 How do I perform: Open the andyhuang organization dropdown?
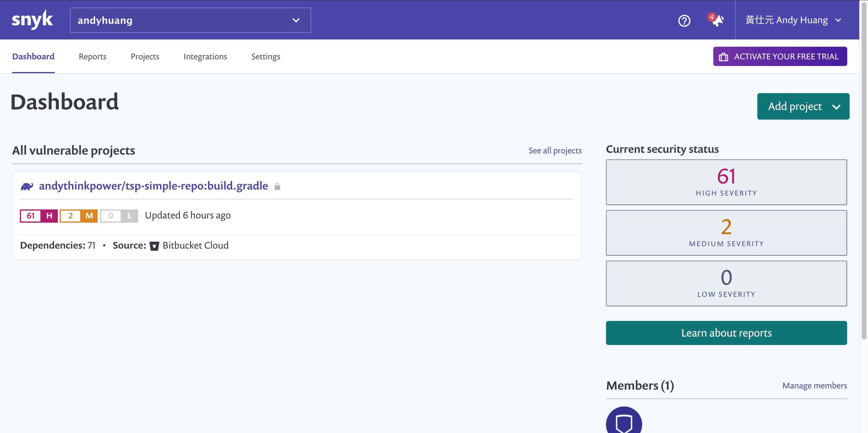coord(190,20)
